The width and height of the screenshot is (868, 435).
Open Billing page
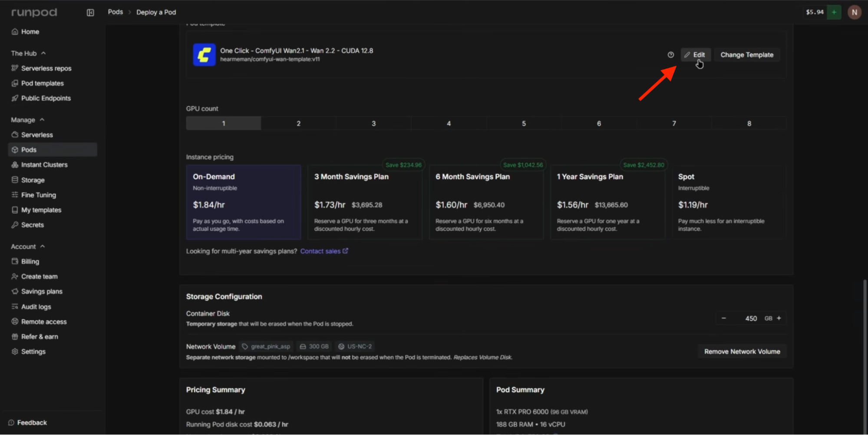click(25, 262)
